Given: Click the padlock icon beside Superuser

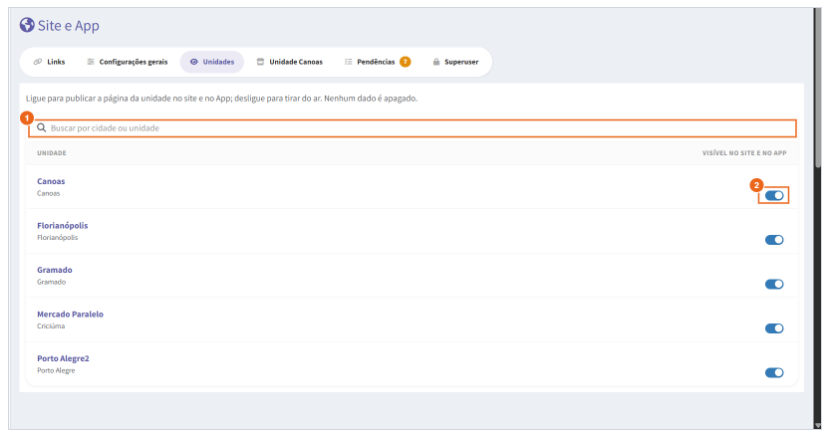Looking at the screenshot, I should click(436, 62).
